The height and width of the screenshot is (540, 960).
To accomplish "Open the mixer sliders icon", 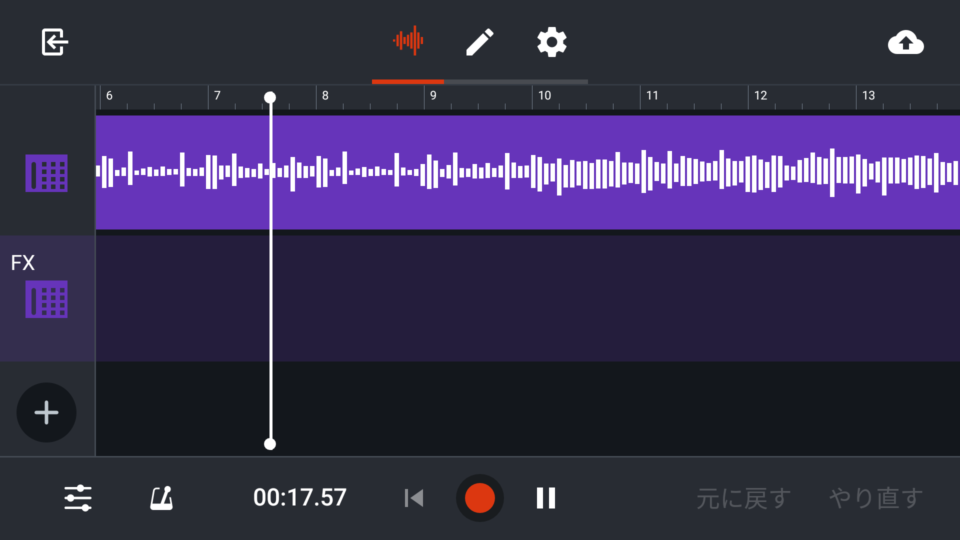I will (x=78, y=498).
